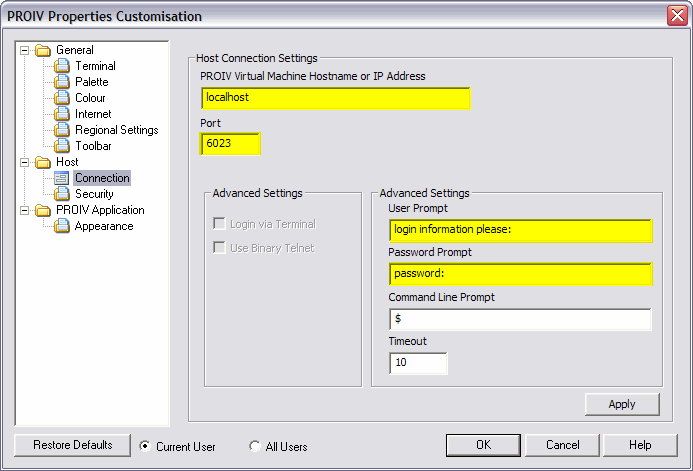This screenshot has width=693, height=471.
Task: Click the Port field showing 6023
Action: [x=230, y=144]
